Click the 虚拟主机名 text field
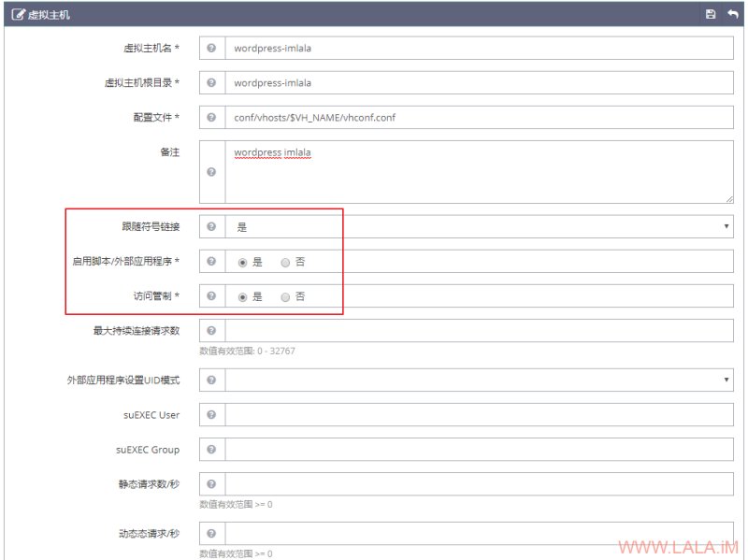This screenshot has height=560, width=748. point(479,49)
